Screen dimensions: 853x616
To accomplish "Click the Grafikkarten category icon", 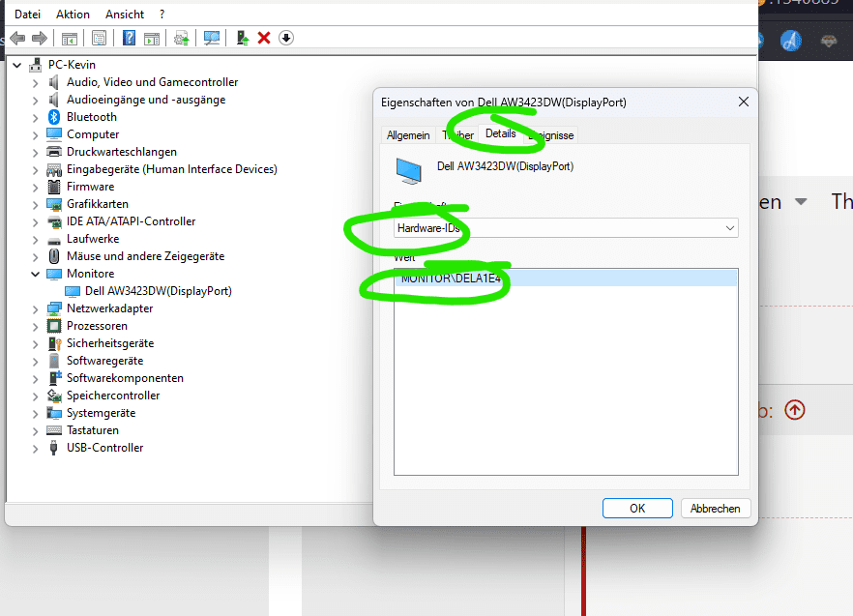I will [54, 204].
